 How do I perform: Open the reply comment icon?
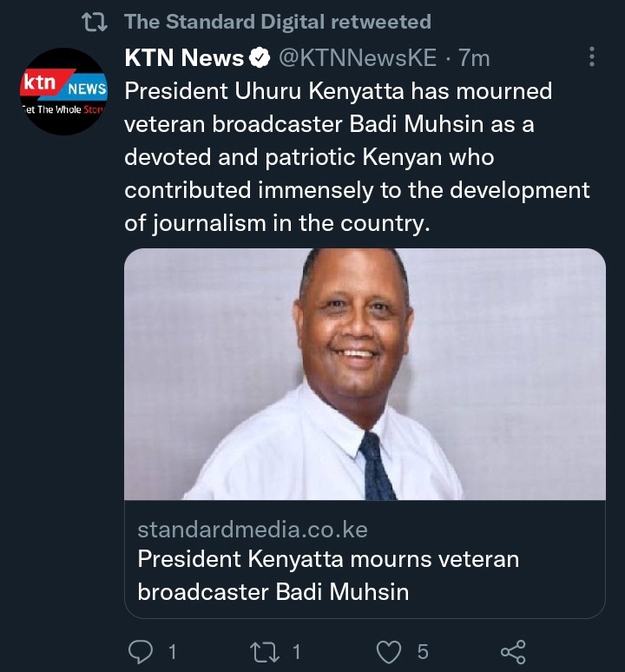pyautogui.click(x=141, y=652)
